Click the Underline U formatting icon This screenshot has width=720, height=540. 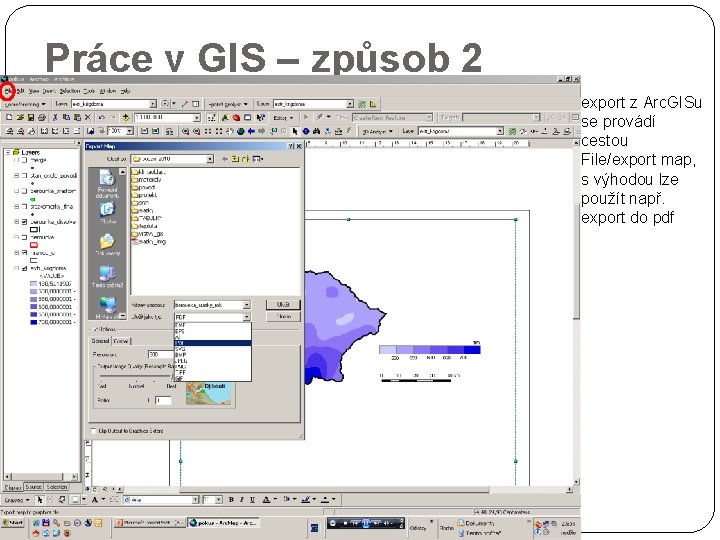click(x=252, y=500)
